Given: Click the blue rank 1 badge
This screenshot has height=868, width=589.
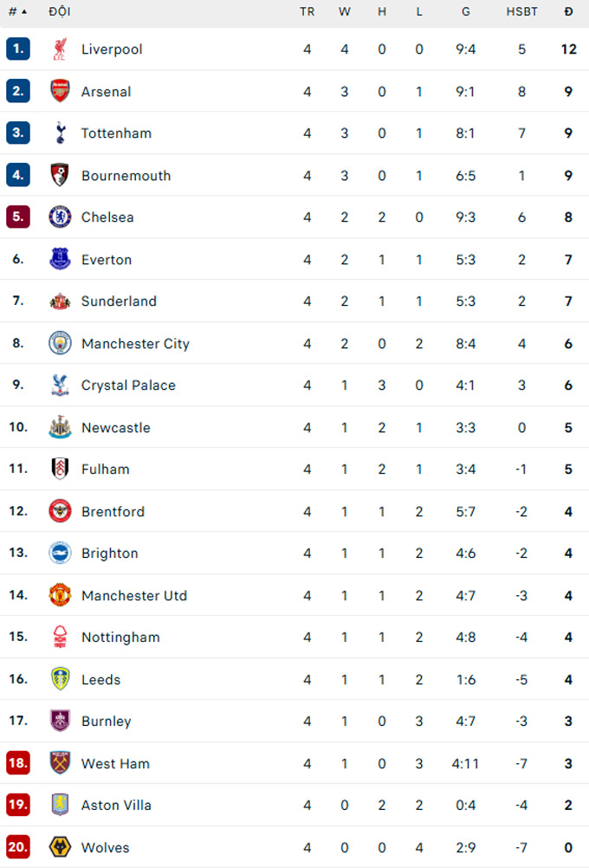Looking at the screenshot, I should click(18, 49).
